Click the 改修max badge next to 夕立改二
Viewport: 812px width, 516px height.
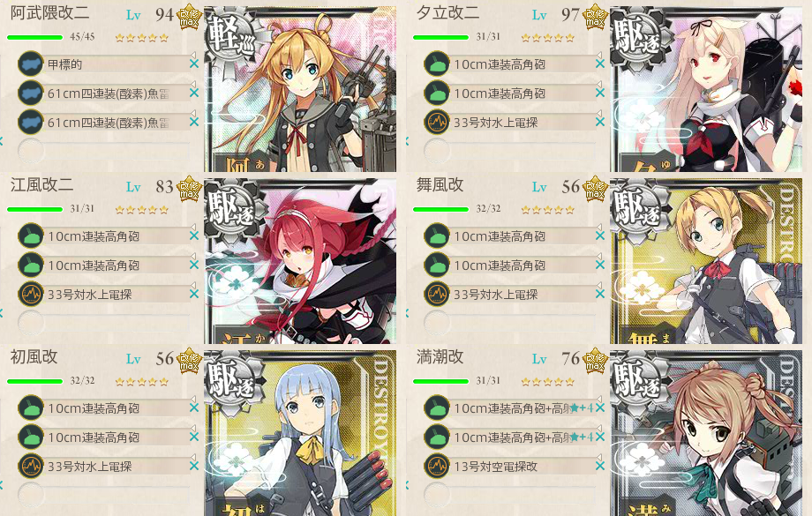click(595, 17)
